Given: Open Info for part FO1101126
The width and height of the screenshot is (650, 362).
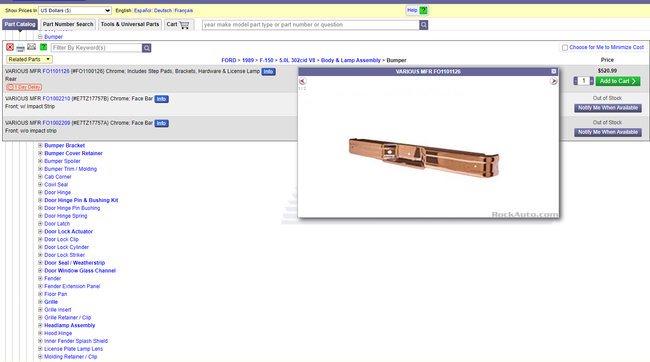Looking at the screenshot, I should 268,72.
